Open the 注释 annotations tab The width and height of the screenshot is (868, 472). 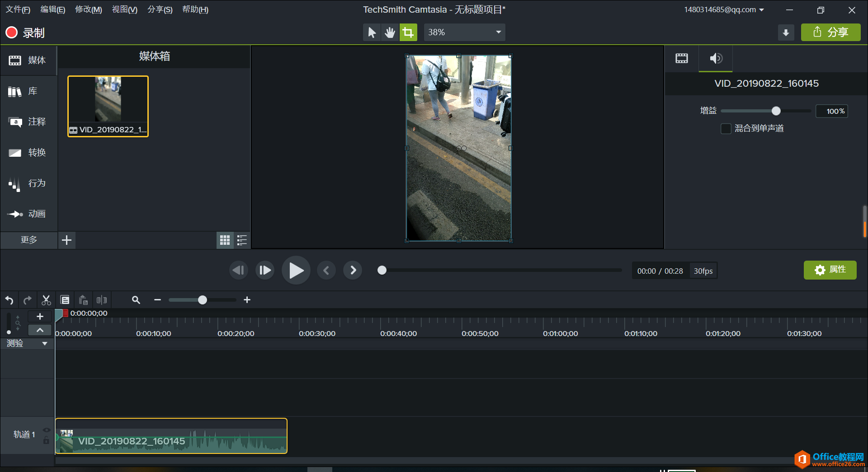point(28,122)
